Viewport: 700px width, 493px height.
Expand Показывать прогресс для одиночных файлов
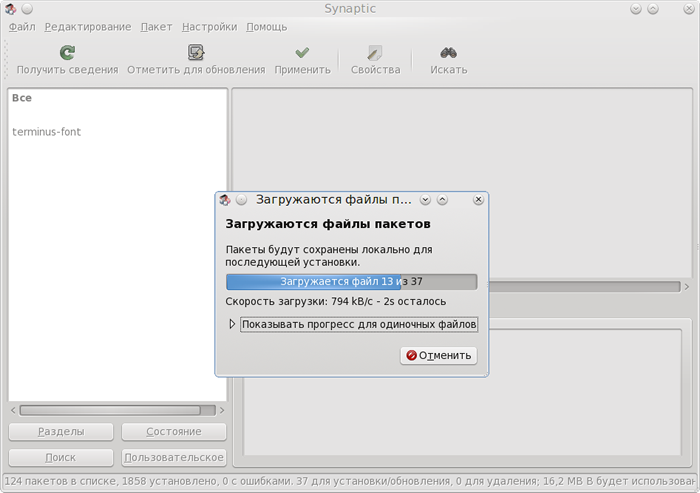point(232,324)
